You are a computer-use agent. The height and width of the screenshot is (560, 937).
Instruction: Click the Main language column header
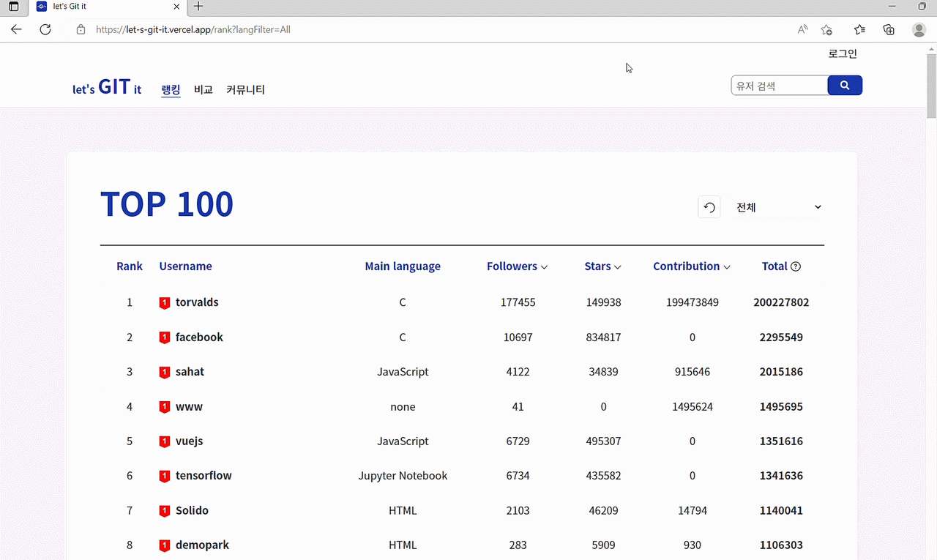point(403,266)
